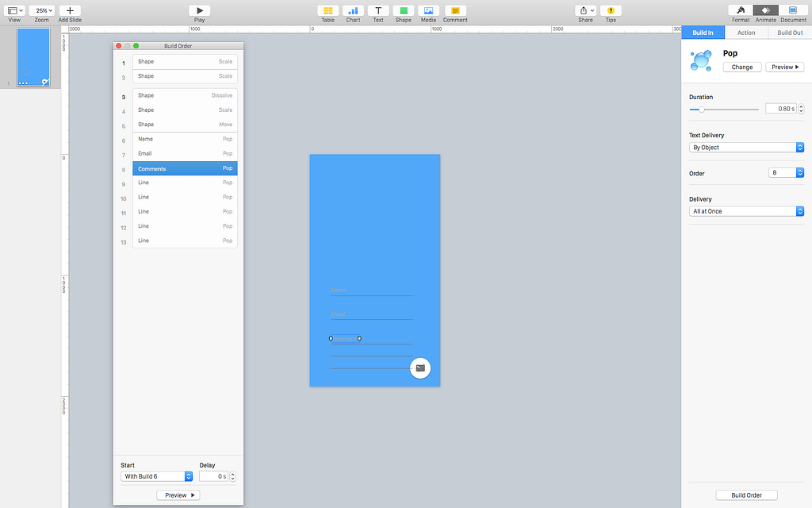Image resolution: width=812 pixels, height=508 pixels.
Task: Click the Duration 0.80 s field
Action: click(780, 109)
